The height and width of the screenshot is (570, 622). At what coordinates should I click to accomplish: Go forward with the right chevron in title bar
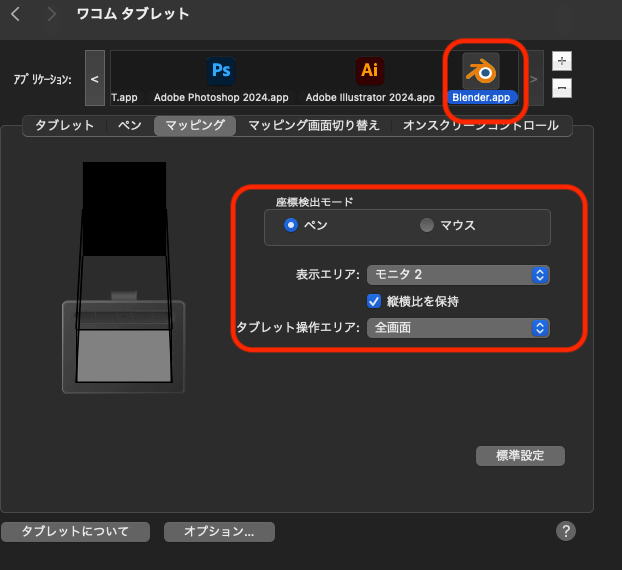tap(52, 14)
